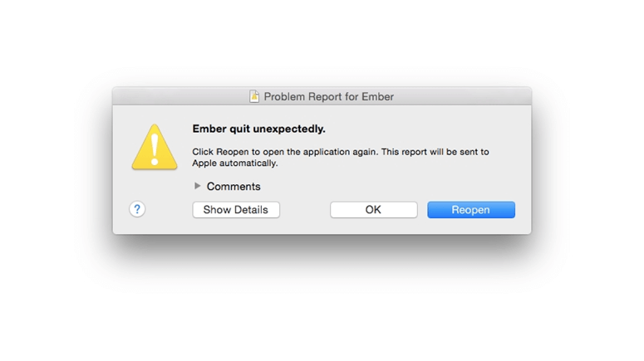Click the word 'Ember' in the dialog title
644x361 pixels.
tap(377, 96)
